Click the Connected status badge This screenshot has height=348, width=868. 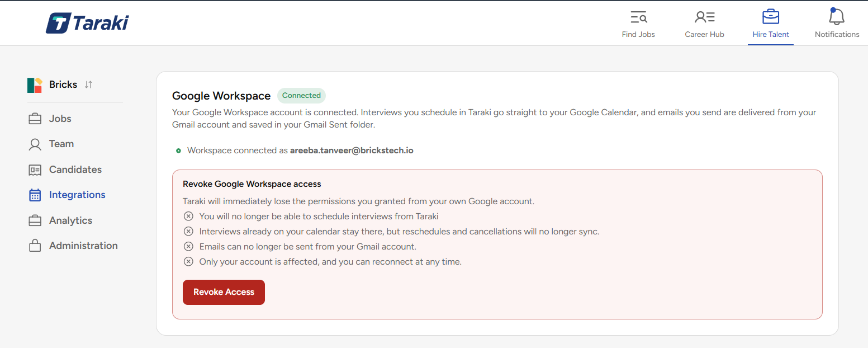coord(301,96)
